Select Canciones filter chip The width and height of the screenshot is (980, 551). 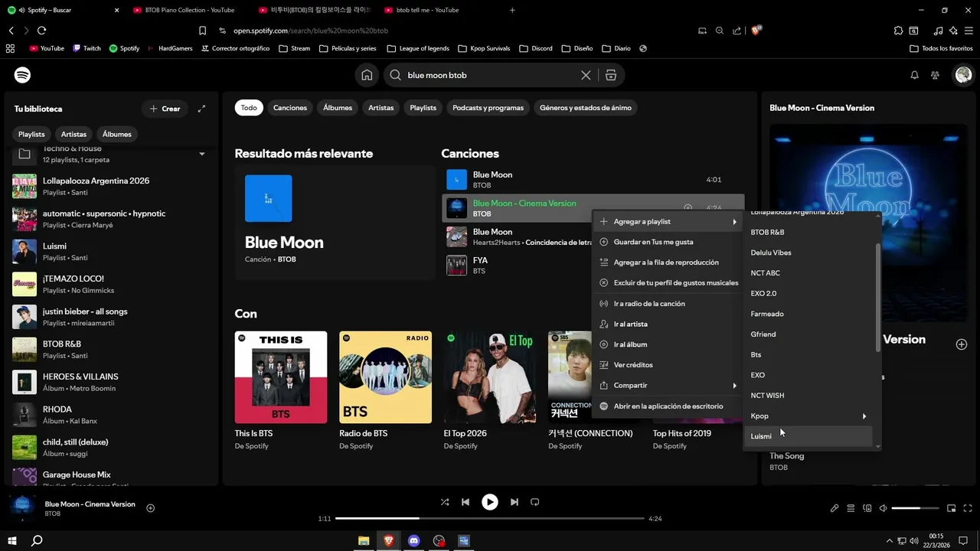click(290, 108)
